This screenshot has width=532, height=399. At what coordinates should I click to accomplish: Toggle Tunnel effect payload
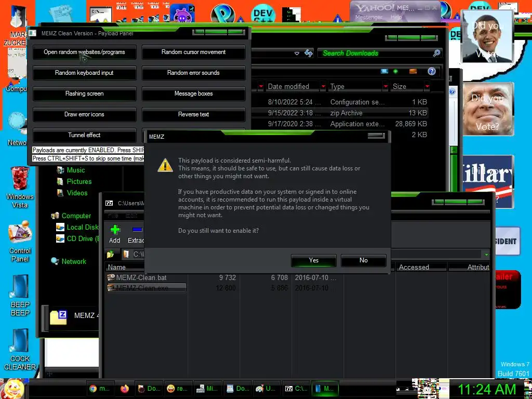tap(85, 135)
